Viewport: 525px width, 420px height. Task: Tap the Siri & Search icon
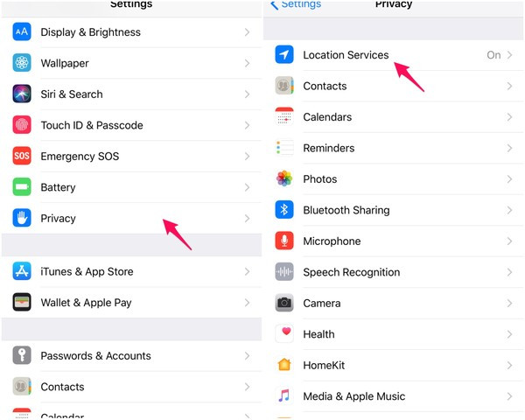(22, 94)
